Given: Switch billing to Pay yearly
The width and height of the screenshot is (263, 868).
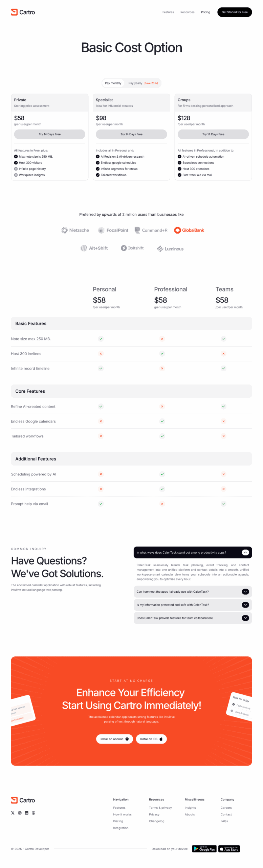Looking at the screenshot, I should point(143,83).
